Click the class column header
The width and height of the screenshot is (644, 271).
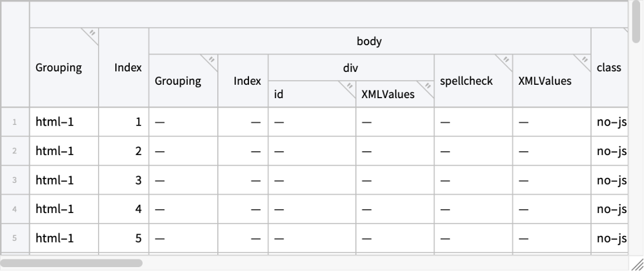point(608,68)
